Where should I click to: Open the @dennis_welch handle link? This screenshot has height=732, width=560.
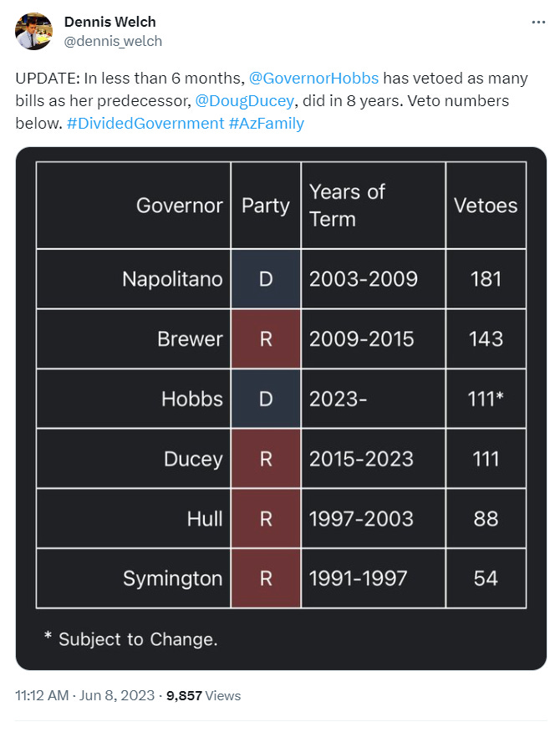tap(113, 41)
